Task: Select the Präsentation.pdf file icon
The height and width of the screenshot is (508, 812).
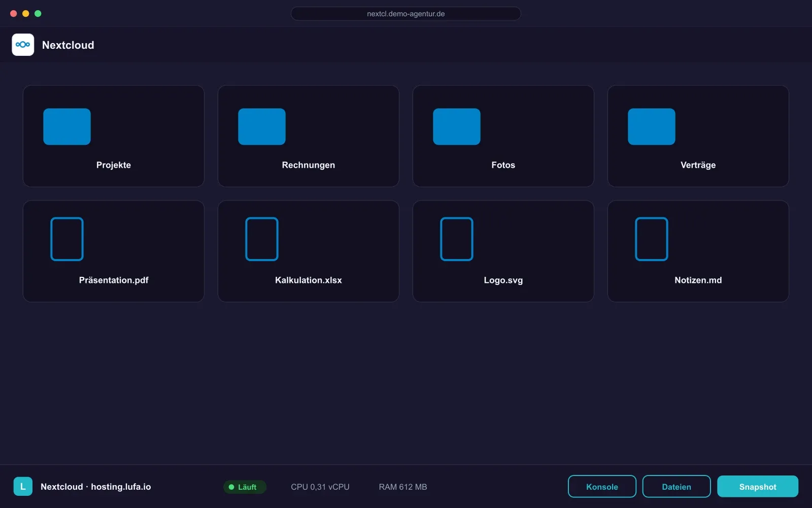Action: (67, 239)
